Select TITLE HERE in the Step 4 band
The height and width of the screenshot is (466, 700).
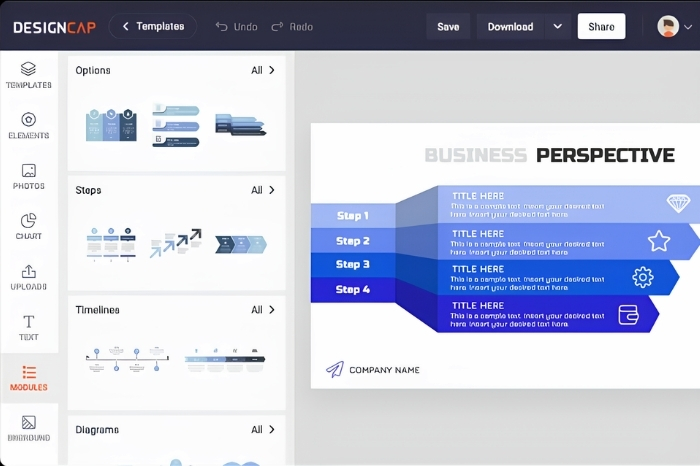coord(478,306)
